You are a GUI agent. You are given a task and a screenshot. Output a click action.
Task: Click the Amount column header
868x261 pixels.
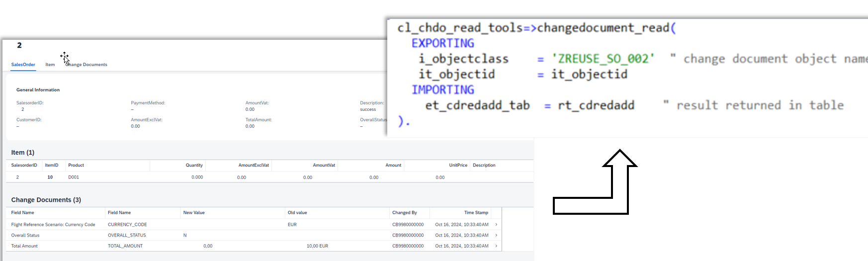(x=393, y=165)
